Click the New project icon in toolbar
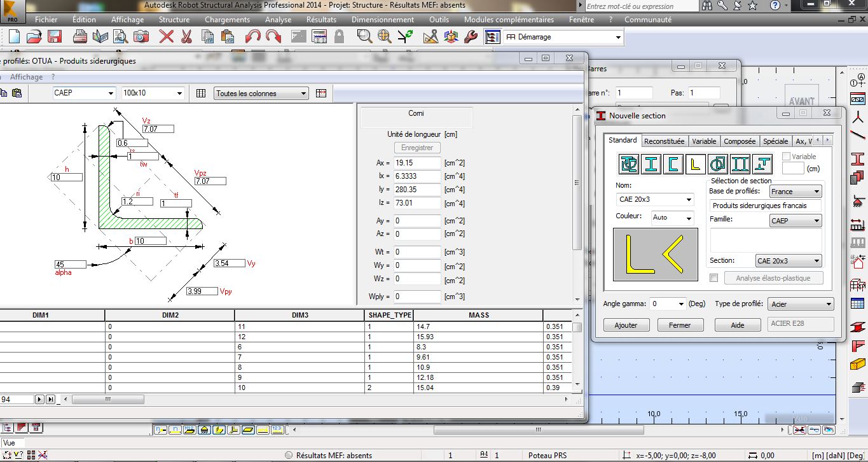 click(13, 36)
